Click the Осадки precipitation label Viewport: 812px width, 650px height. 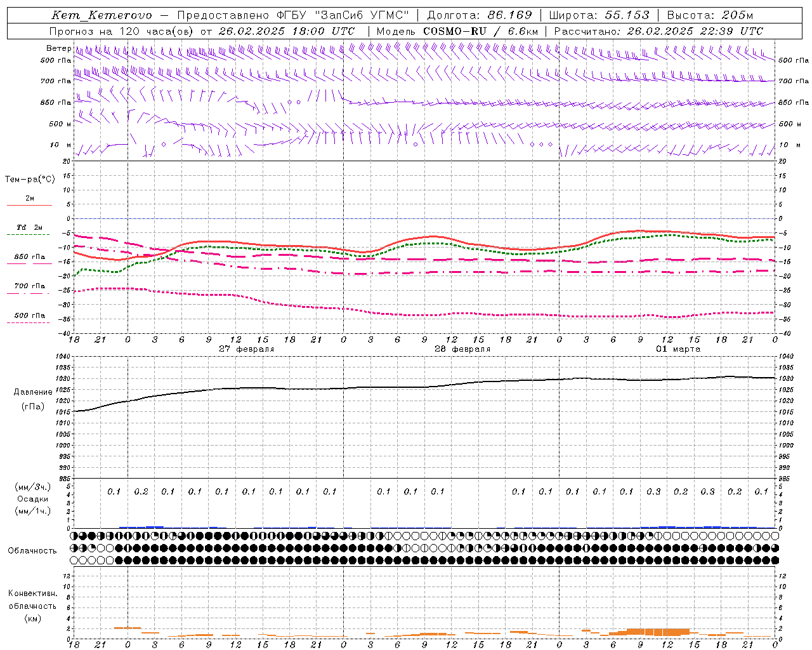[x=33, y=499]
